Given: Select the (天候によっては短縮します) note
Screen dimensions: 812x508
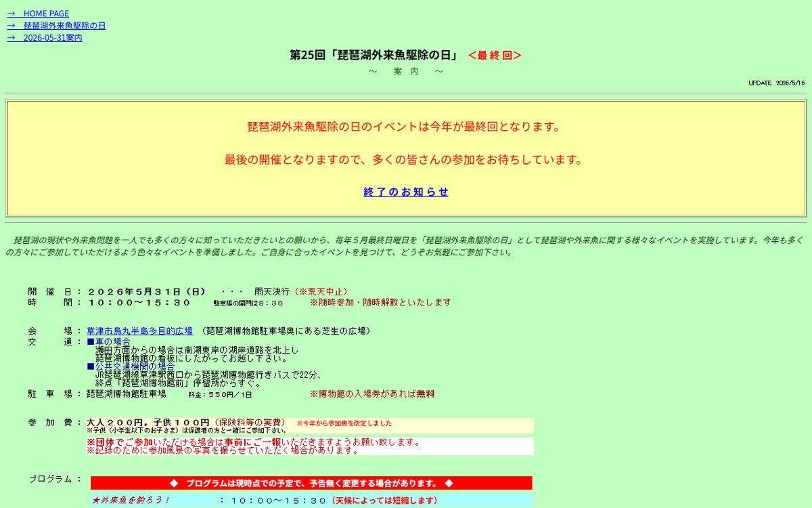Looking at the screenshot, I should 384,501.
